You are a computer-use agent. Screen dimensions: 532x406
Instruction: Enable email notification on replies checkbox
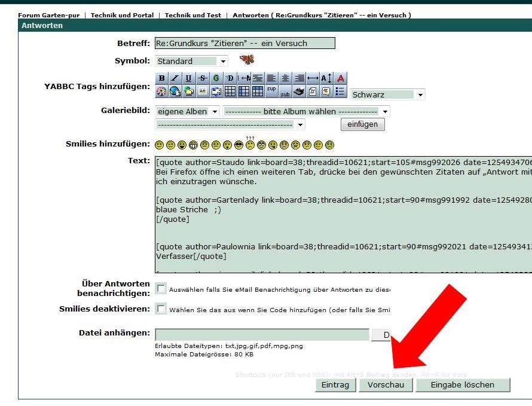(x=161, y=289)
